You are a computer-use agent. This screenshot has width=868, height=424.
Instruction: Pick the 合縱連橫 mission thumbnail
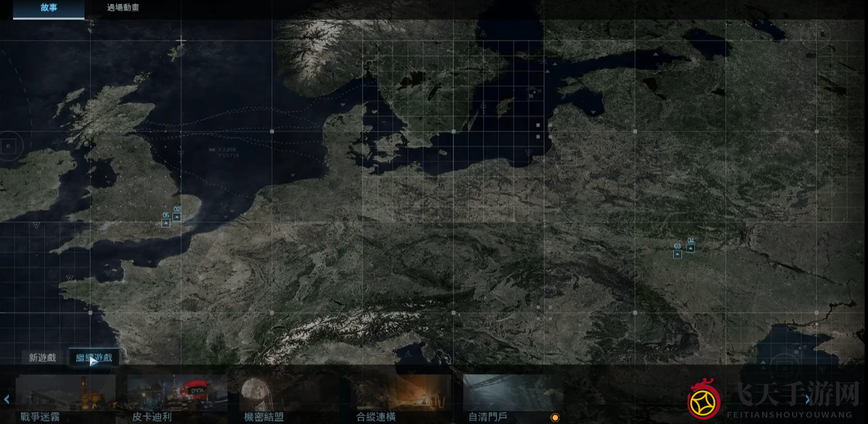point(401,393)
